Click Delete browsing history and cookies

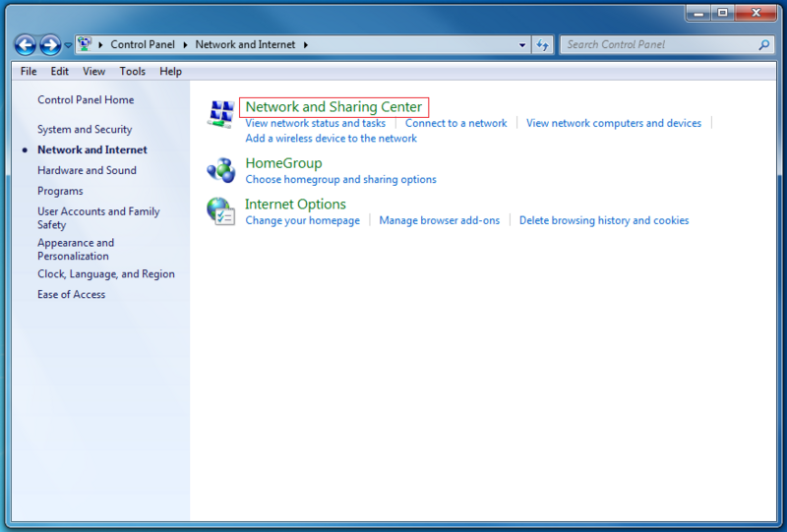pyautogui.click(x=604, y=220)
